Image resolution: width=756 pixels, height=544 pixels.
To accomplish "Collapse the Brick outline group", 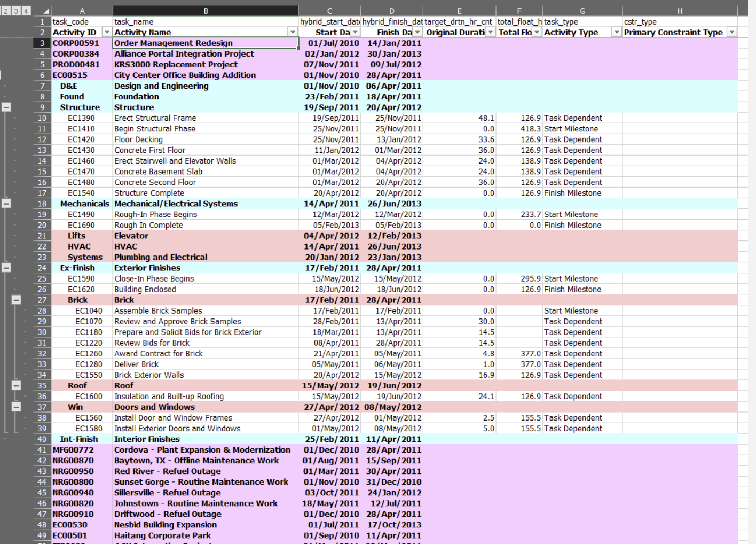I will coord(16,300).
